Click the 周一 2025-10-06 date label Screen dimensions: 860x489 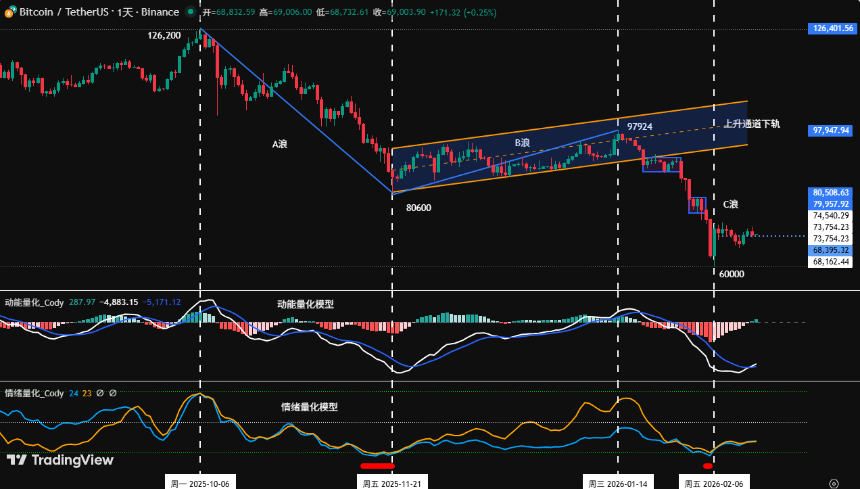[200, 482]
